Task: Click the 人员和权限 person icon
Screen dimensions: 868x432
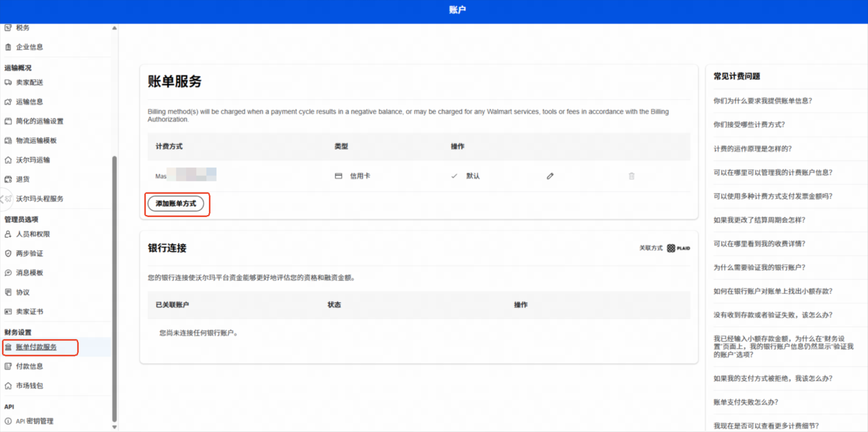Action: [x=8, y=234]
